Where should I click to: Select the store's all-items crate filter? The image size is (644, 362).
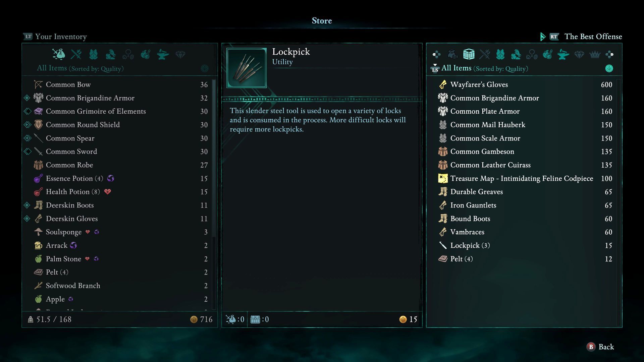click(469, 54)
